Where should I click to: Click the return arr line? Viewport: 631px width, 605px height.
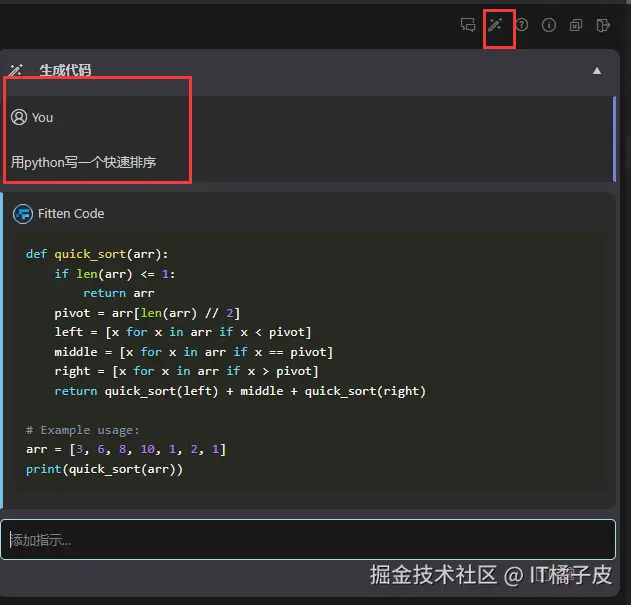click(118, 293)
